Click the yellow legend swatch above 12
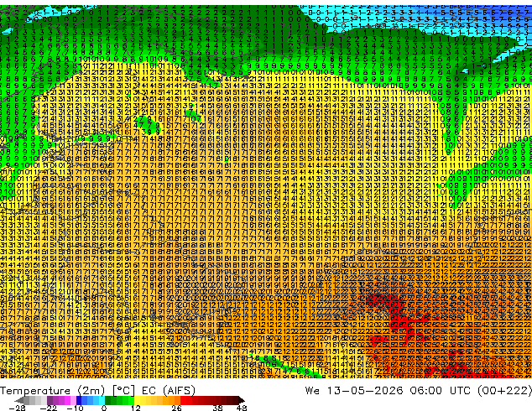This screenshot has width=532, height=411. click(x=137, y=400)
